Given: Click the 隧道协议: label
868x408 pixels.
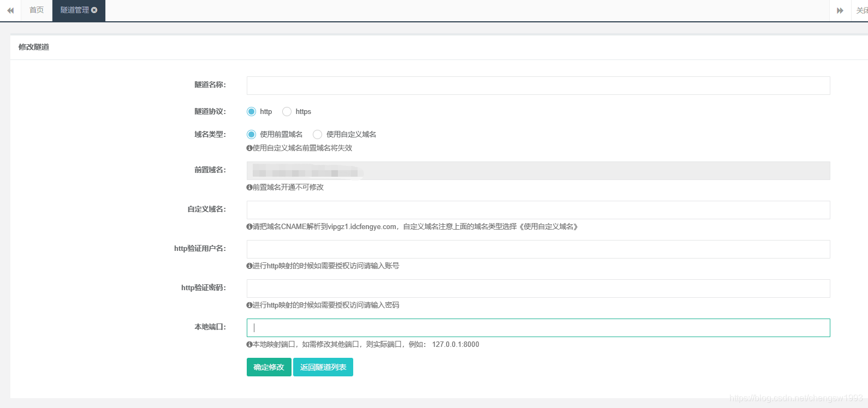Looking at the screenshot, I should (x=210, y=111).
